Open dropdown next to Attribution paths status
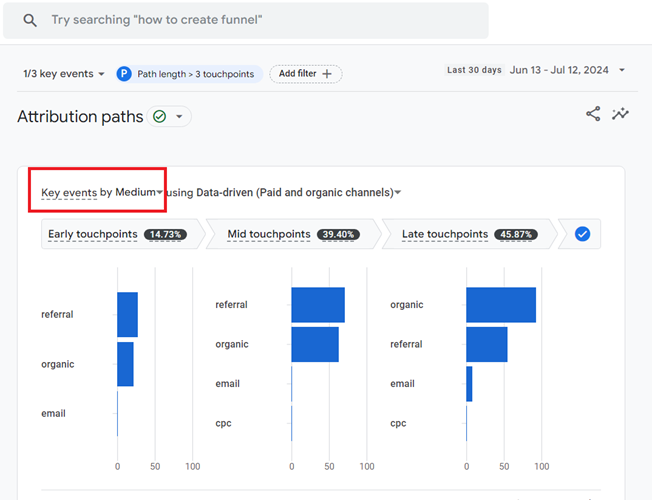Viewport: 652px width, 500px height. pos(179,116)
